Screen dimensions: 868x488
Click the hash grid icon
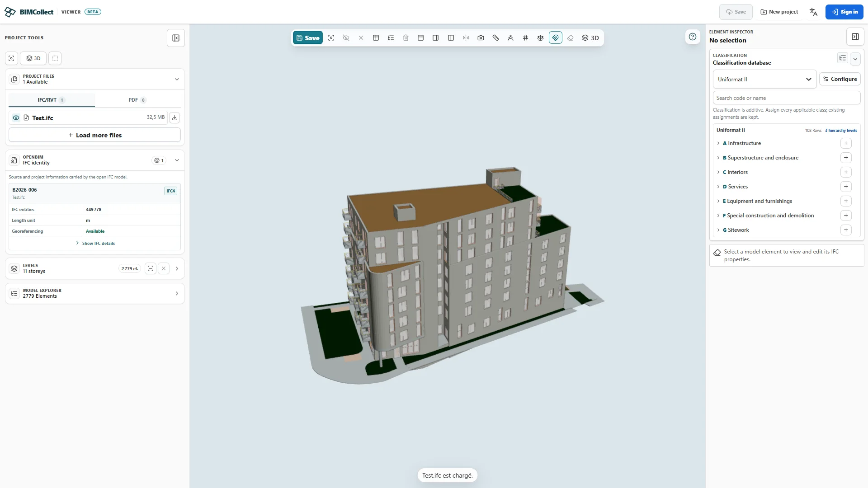click(525, 38)
